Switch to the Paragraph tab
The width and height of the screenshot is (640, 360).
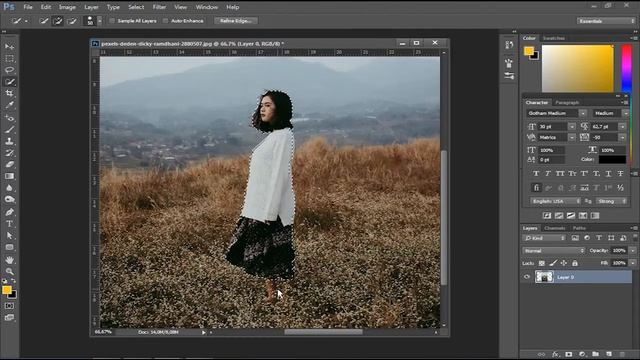tap(567, 102)
